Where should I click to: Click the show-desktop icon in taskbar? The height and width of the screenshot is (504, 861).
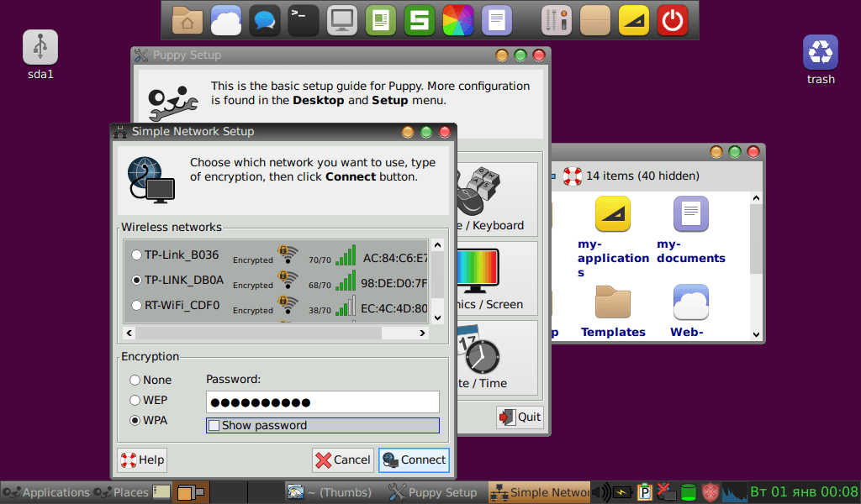tap(161, 492)
